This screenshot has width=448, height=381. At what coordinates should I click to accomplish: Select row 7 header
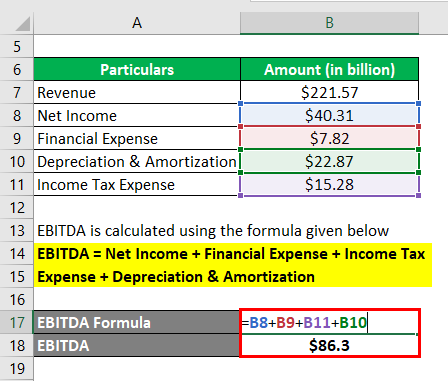[x=17, y=92]
